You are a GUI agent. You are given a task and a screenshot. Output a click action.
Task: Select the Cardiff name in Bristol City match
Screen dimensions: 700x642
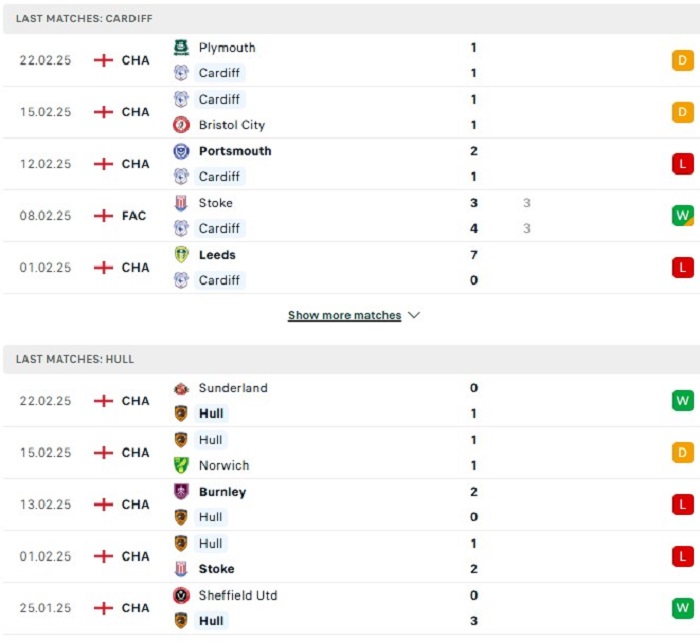[219, 99]
